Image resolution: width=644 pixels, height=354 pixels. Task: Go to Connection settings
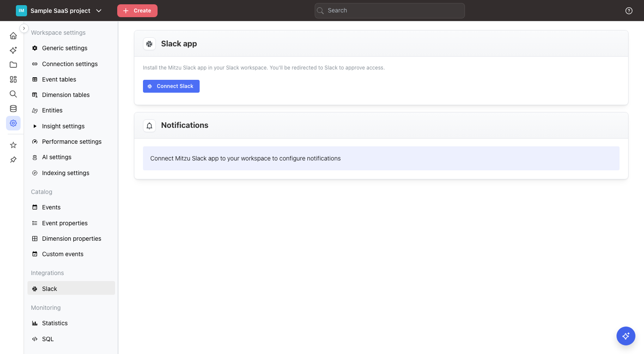(x=70, y=64)
